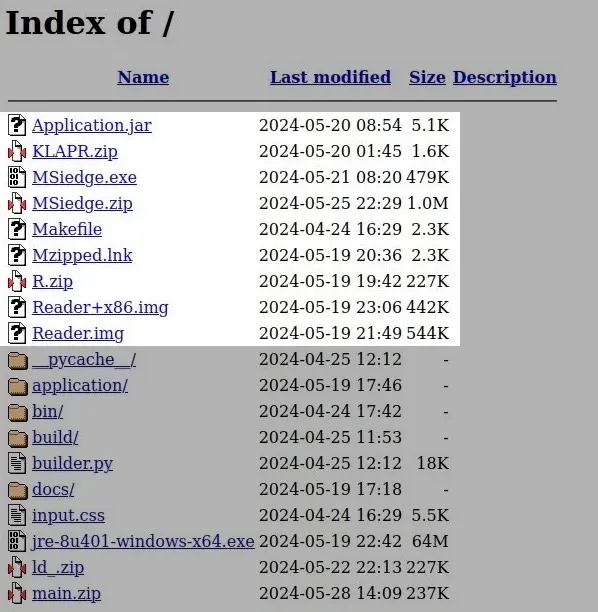Click the 442K size of Reader+x86.img

click(427, 308)
